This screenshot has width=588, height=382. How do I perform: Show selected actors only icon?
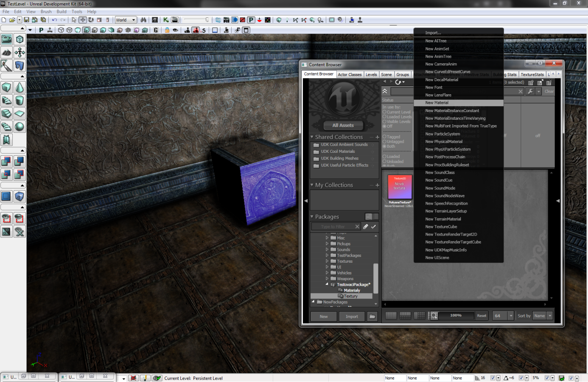6,219
